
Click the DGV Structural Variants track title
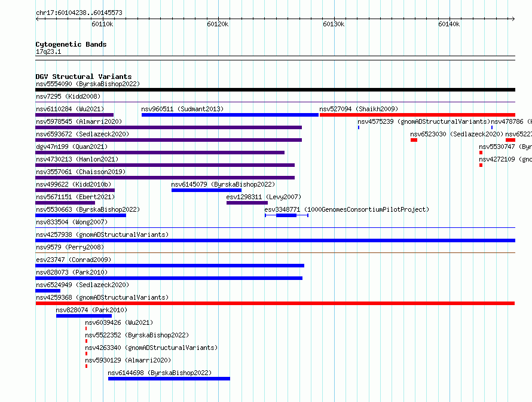click(x=84, y=77)
